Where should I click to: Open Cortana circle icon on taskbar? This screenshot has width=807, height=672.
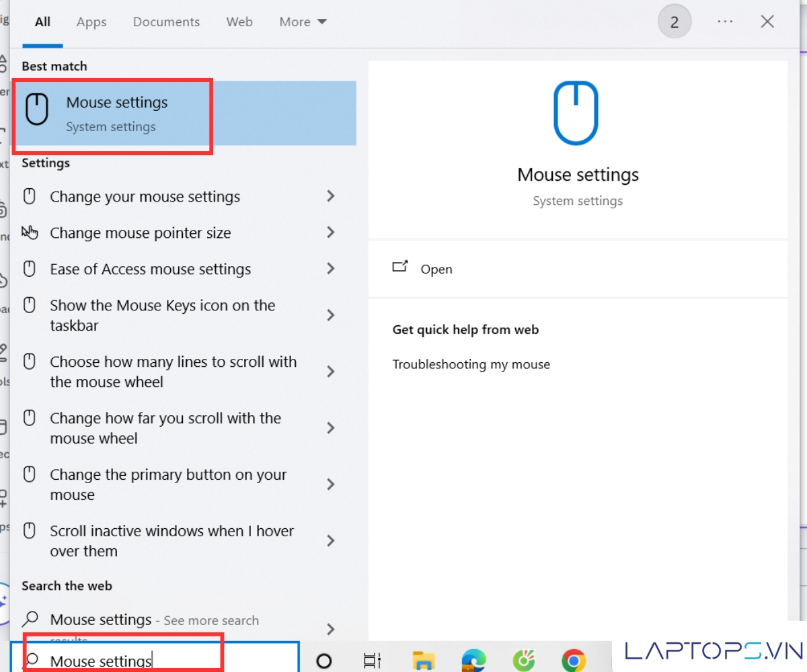(324, 661)
